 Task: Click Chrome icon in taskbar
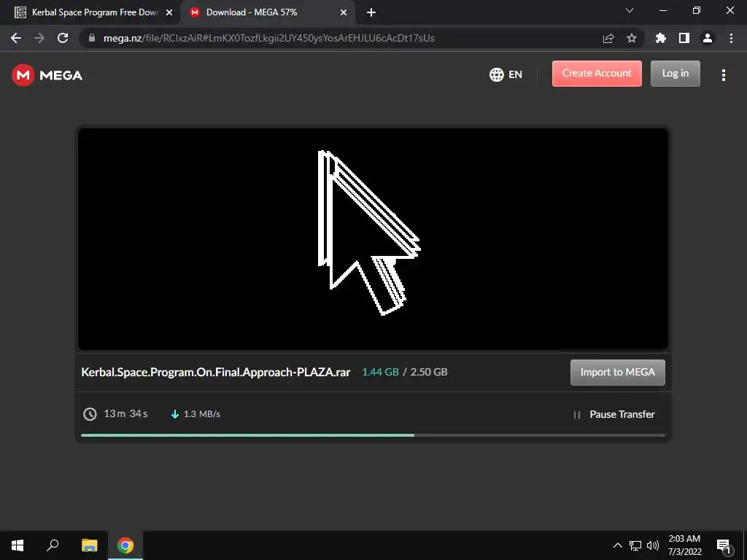(125, 545)
